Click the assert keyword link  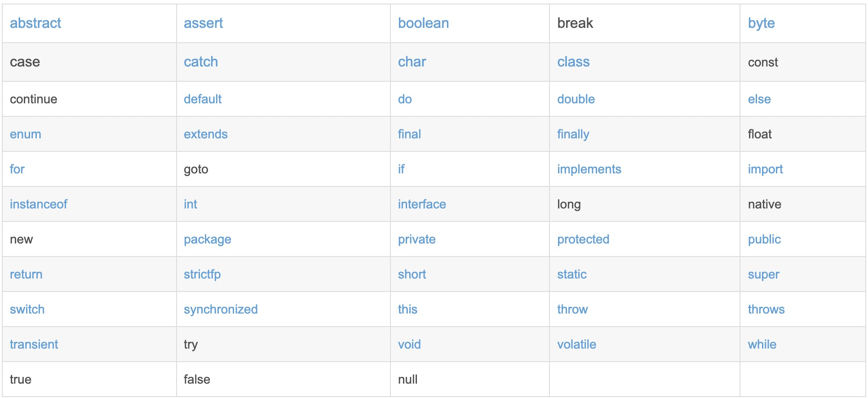click(203, 23)
